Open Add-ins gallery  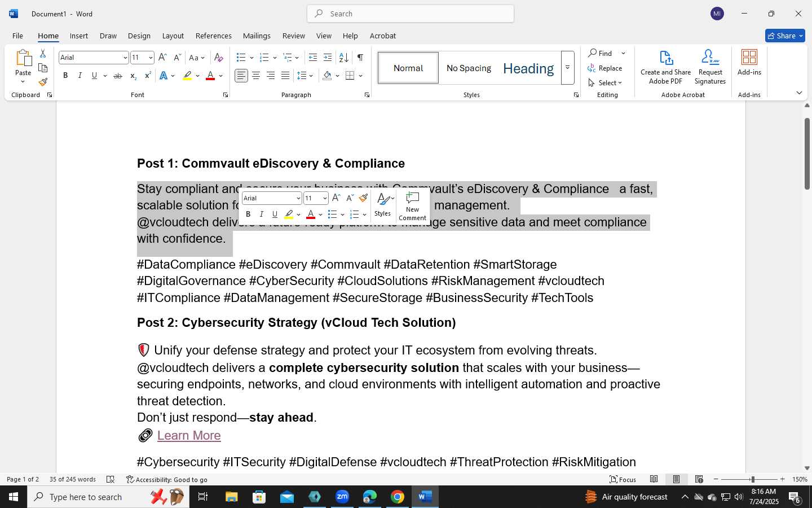pyautogui.click(x=749, y=63)
